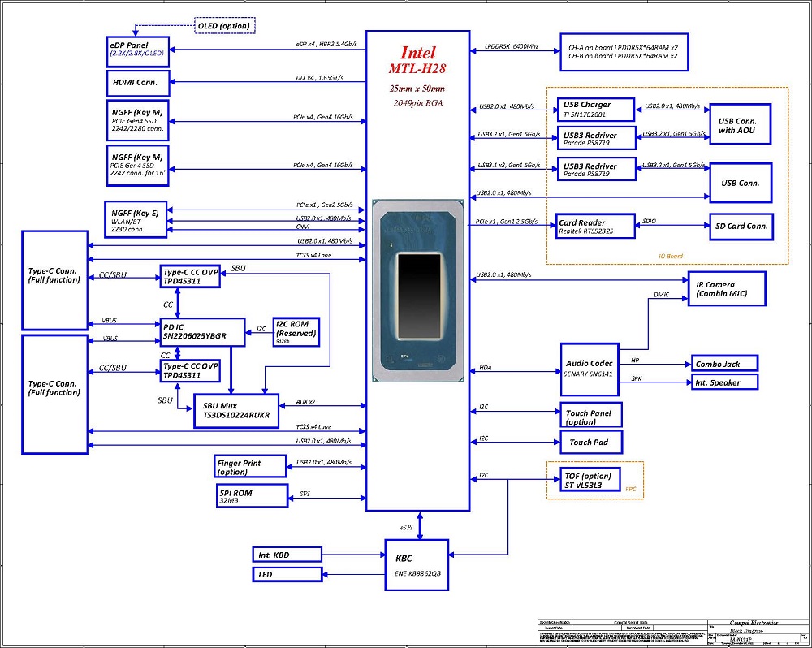
Task: Click the CPU chip photo thumbnail
Action: pos(418,291)
